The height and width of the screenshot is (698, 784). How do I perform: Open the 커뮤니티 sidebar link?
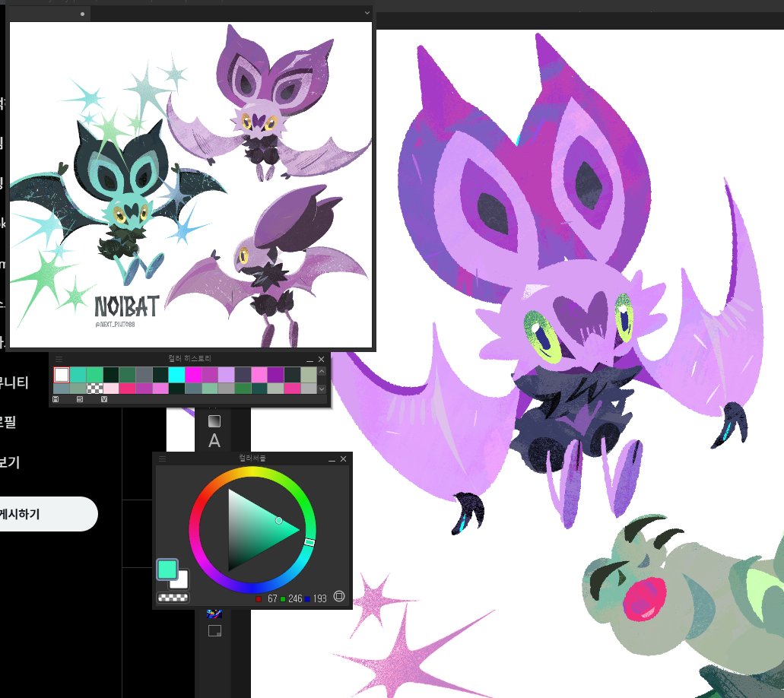point(14,382)
